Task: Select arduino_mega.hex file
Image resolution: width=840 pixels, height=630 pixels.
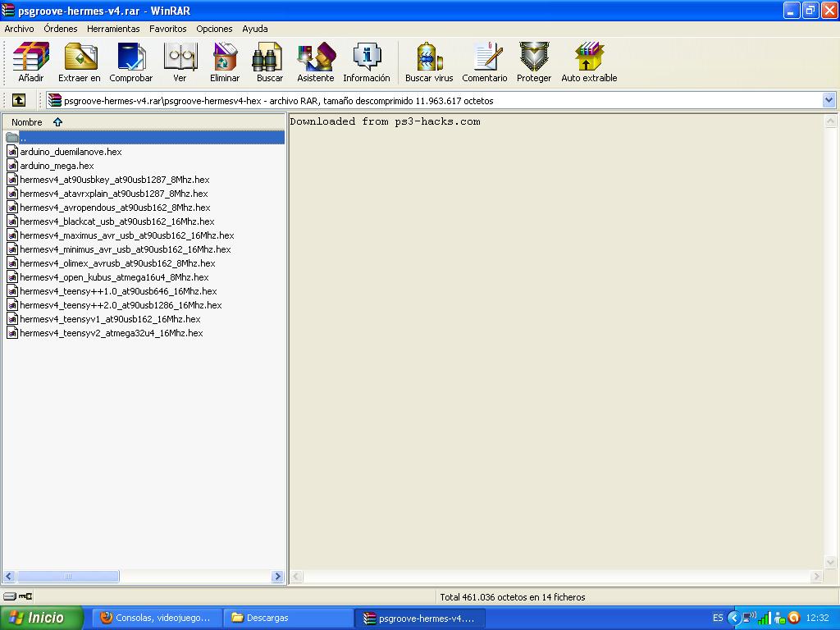Action: coord(57,166)
